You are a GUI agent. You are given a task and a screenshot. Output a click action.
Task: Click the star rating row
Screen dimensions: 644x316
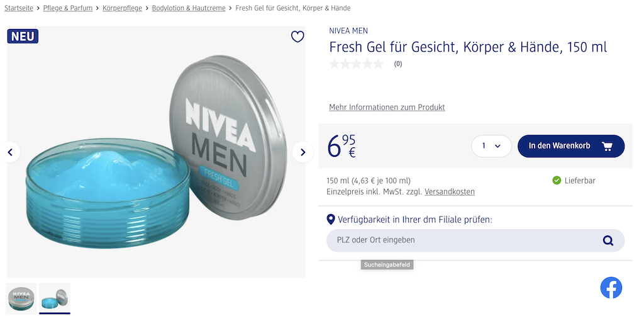356,64
